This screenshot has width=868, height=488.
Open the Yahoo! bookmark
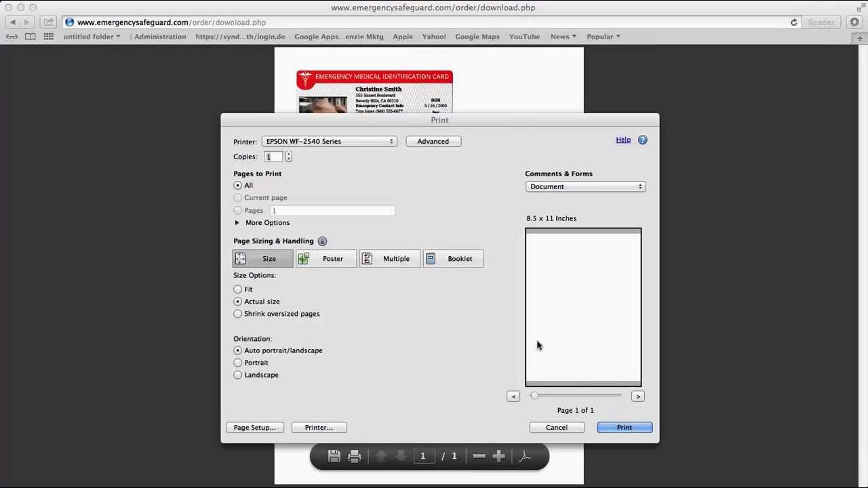tap(434, 37)
